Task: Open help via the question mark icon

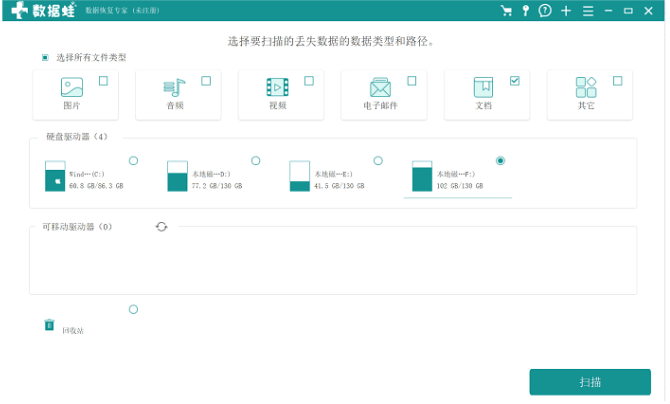Action: [545, 11]
